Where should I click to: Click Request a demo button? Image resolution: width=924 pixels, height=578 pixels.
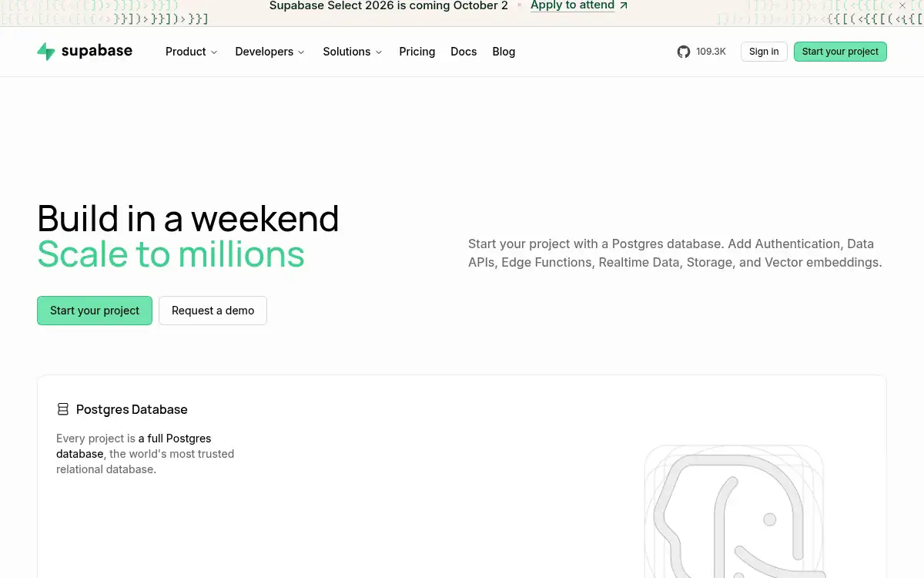pos(213,311)
